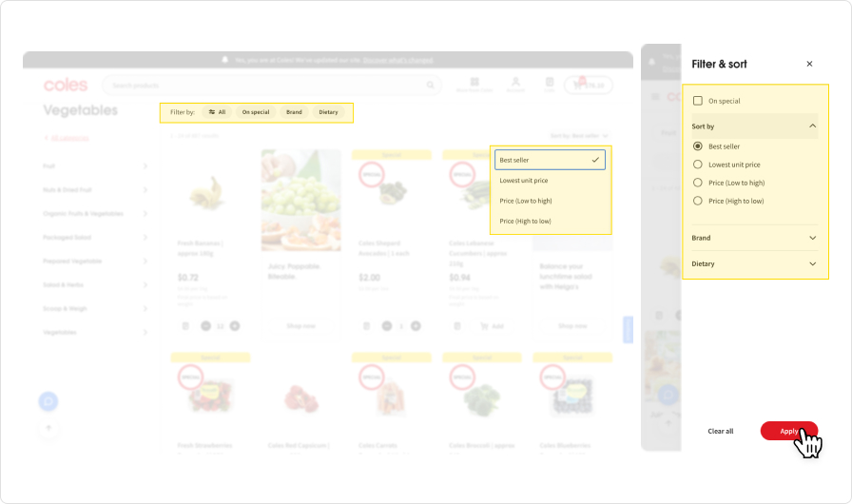Expand the Dietary filter section
The image size is (852, 504).
755,264
